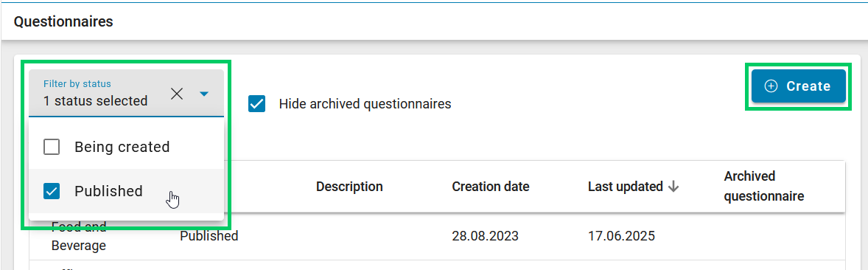Click the plus icon in the Create button

771,86
